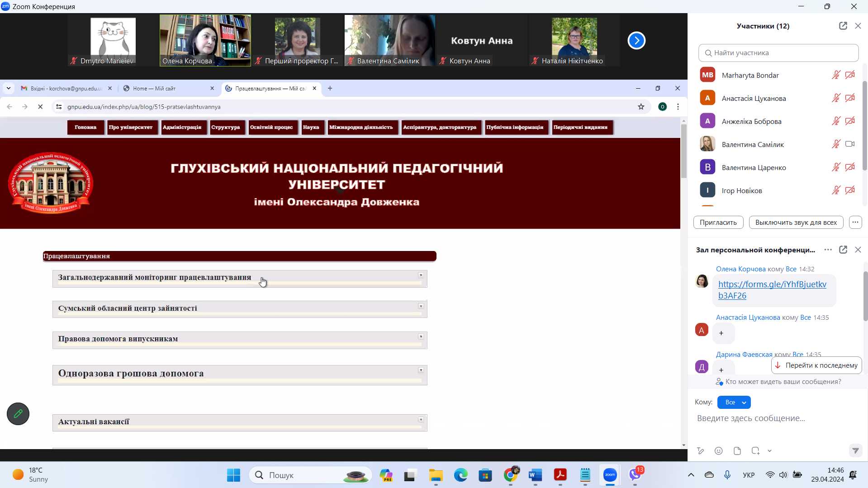Focus the Найти участника search field
This screenshot has width=868, height=488.
[x=778, y=53]
